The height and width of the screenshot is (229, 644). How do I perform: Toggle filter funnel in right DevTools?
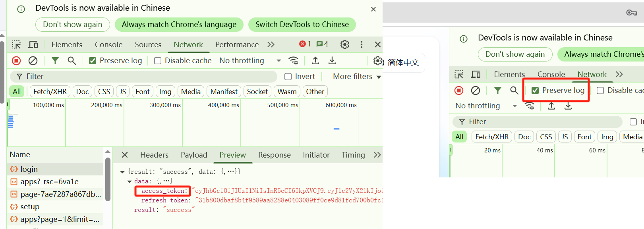pos(498,90)
